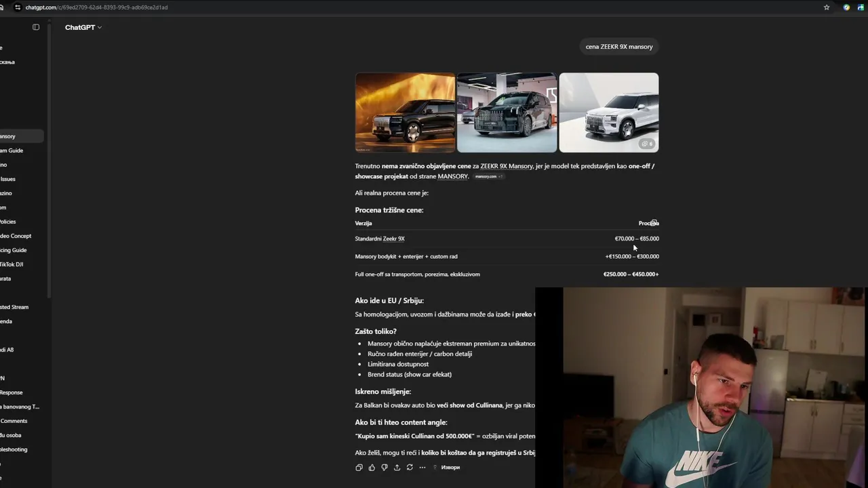Screen dimensions: 868x488
Task: Open the 'enda' chat in sidebar
Action: [20, 321]
